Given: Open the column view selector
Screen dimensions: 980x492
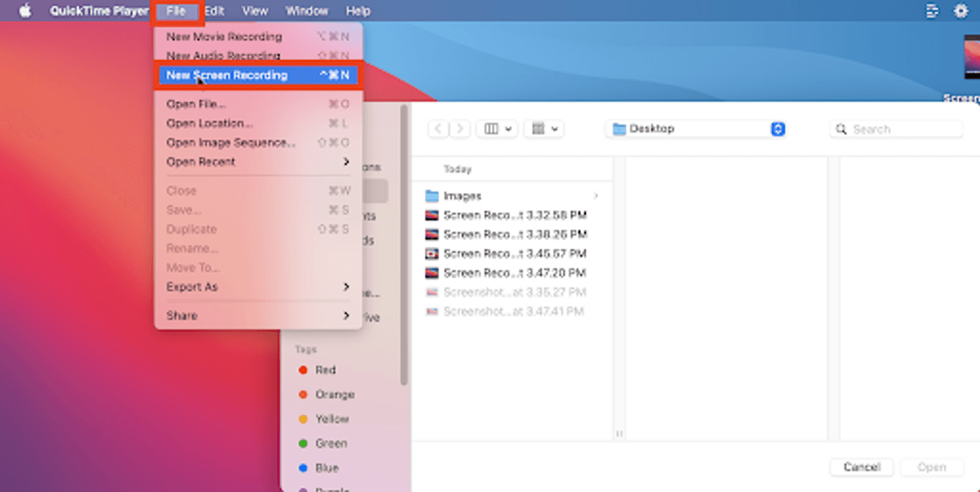Looking at the screenshot, I should 496,129.
